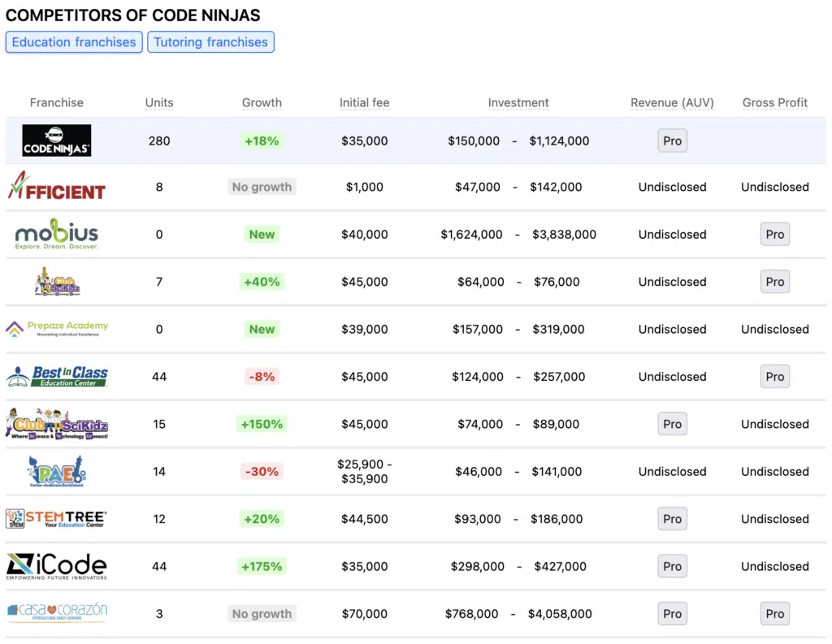Click the $1,000 initial fee value
The height and width of the screenshot is (644, 832).
tap(364, 187)
